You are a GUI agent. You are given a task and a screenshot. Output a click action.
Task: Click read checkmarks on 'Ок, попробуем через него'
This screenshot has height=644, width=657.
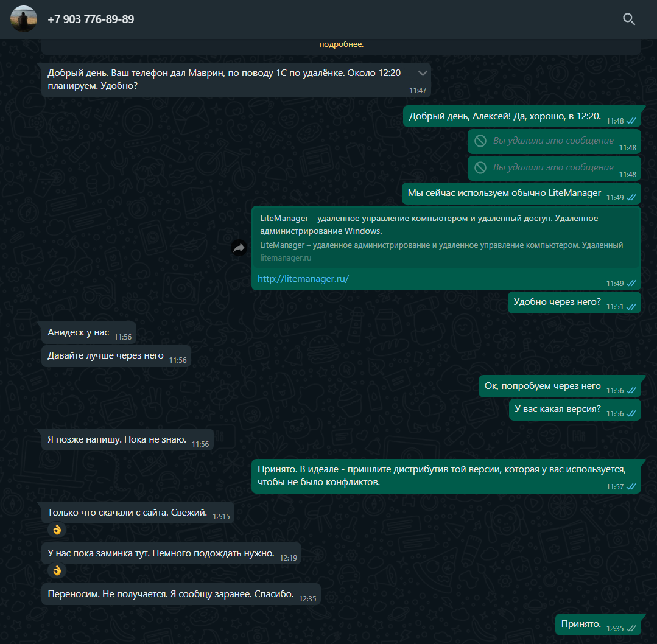(631, 391)
